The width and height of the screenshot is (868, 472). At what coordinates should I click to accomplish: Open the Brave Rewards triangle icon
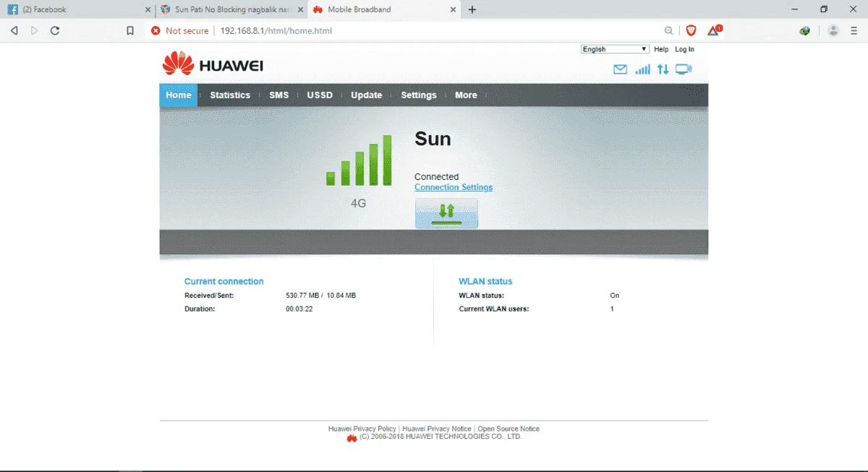(714, 30)
